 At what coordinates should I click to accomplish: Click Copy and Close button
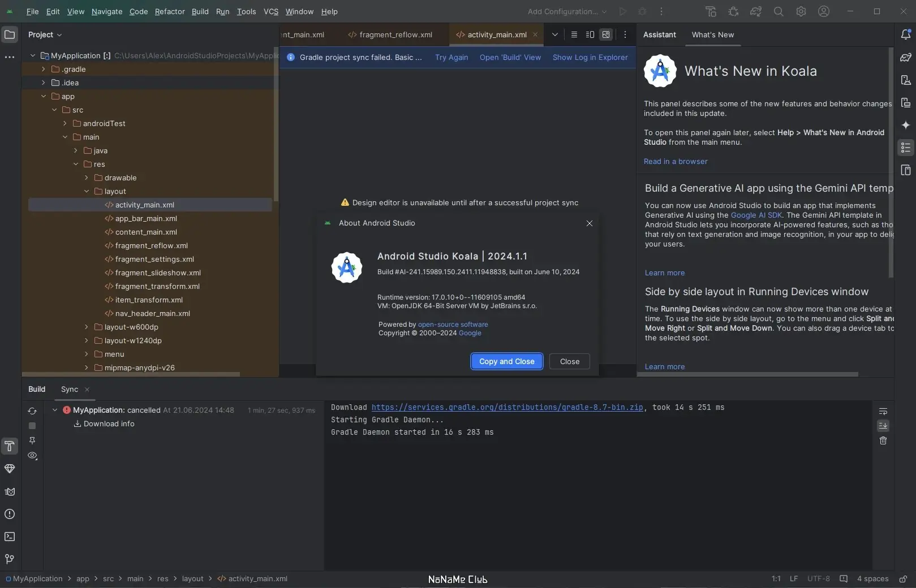click(x=507, y=361)
